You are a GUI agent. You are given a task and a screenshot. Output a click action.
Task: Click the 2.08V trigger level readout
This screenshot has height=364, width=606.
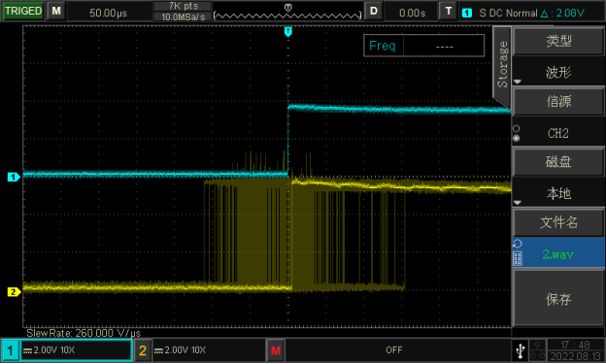[x=570, y=13]
